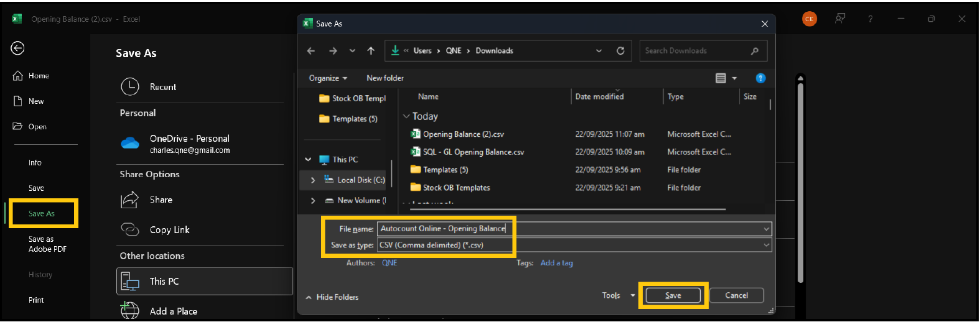Click Downloads in the address path

pos(495,51)
